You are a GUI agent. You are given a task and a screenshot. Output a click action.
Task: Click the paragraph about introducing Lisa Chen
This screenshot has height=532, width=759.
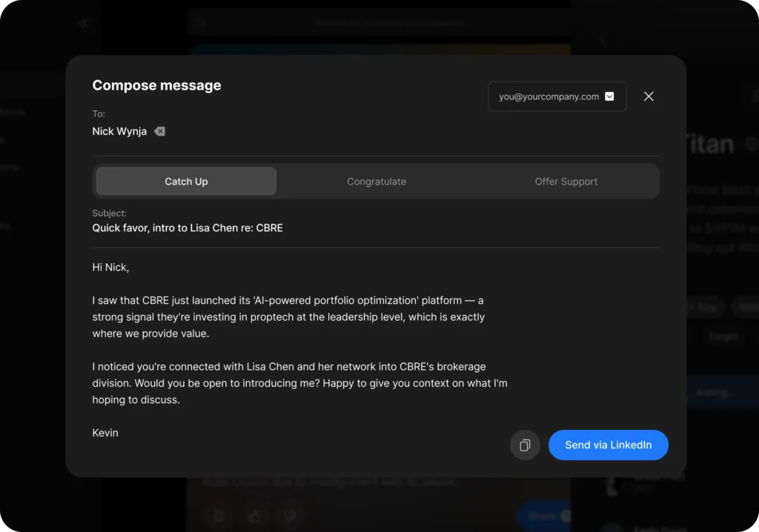pos(300,383)
